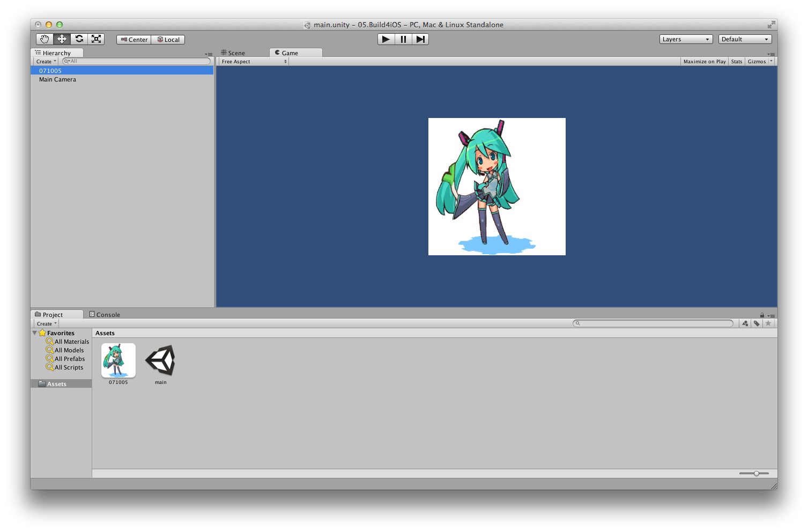Select the Hand tool
The image size is (808, 532).
tap(45, 39)
